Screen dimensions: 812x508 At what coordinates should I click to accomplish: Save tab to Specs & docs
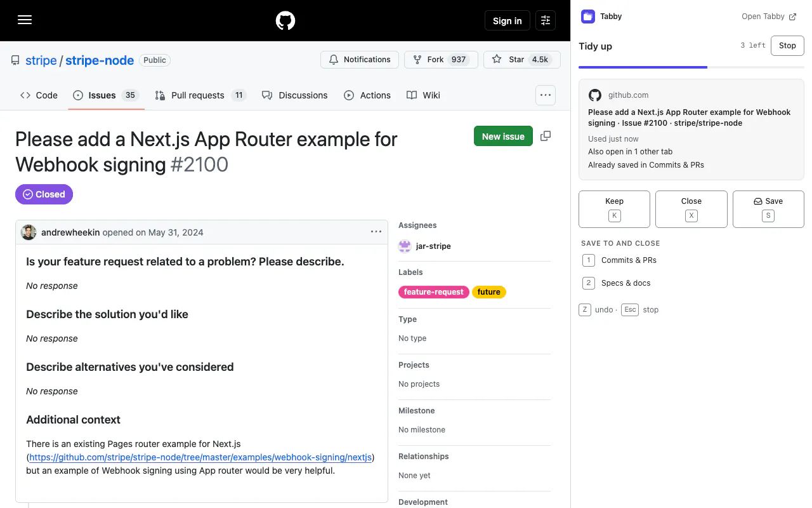691,283
